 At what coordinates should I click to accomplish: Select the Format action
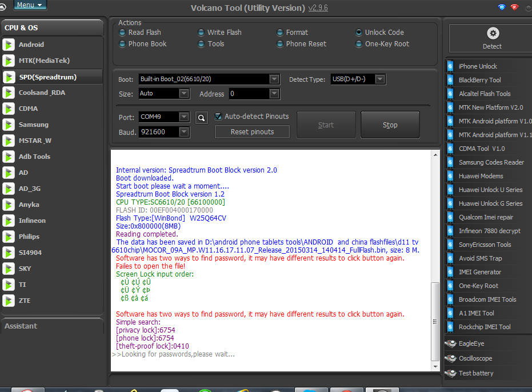point(280,32)
